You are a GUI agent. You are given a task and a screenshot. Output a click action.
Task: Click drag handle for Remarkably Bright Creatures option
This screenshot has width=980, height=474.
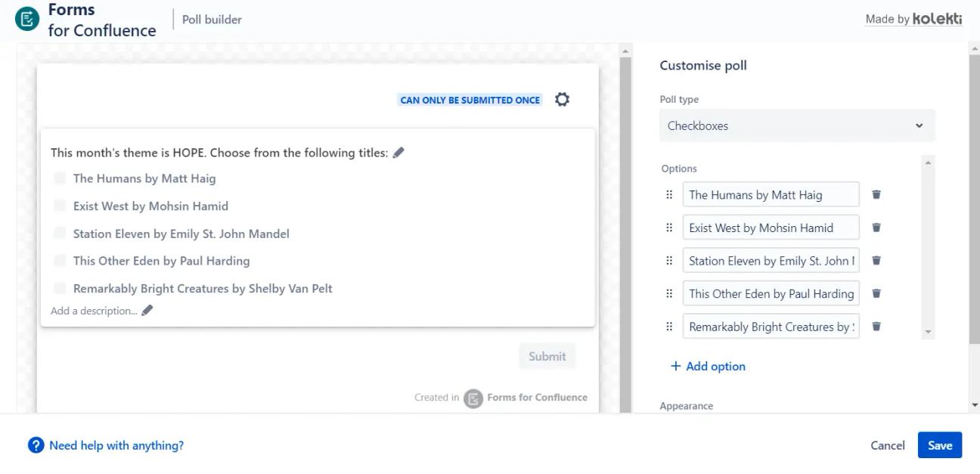pyautogui.click(x=669, y=327)
